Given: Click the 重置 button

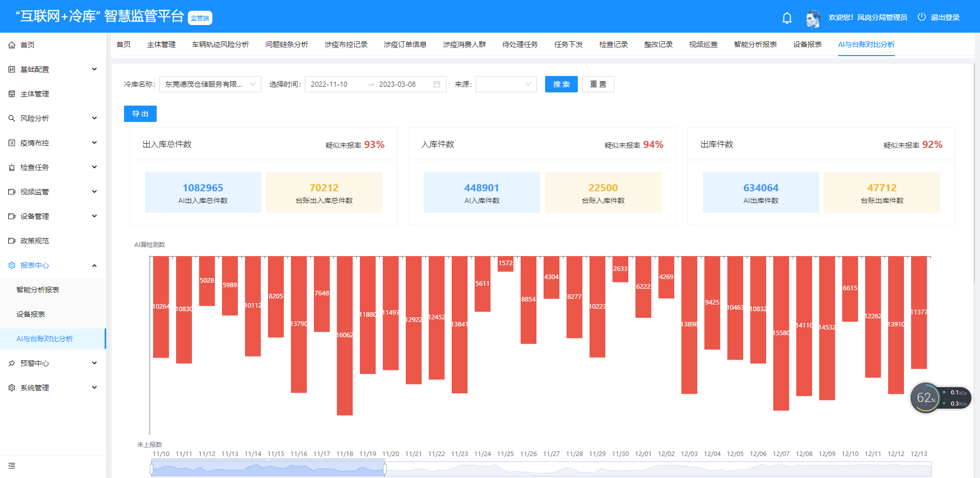Looking at the screenshot, I should [x=598, y=84].
